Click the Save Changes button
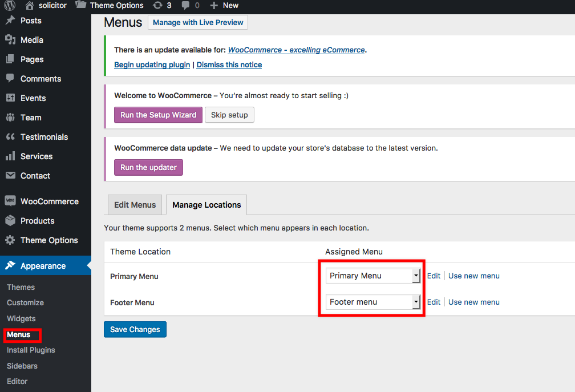This screenshot has height=392, width=575. point(135,329)
